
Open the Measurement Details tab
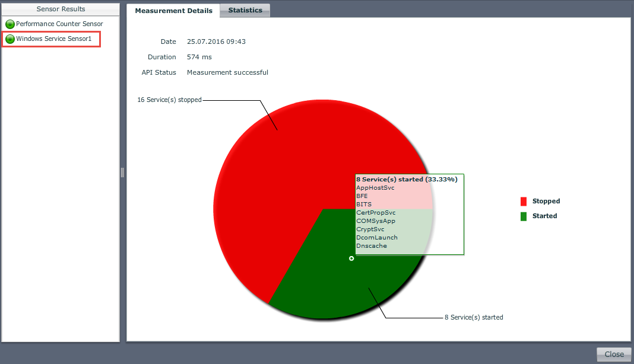[173, 11]
